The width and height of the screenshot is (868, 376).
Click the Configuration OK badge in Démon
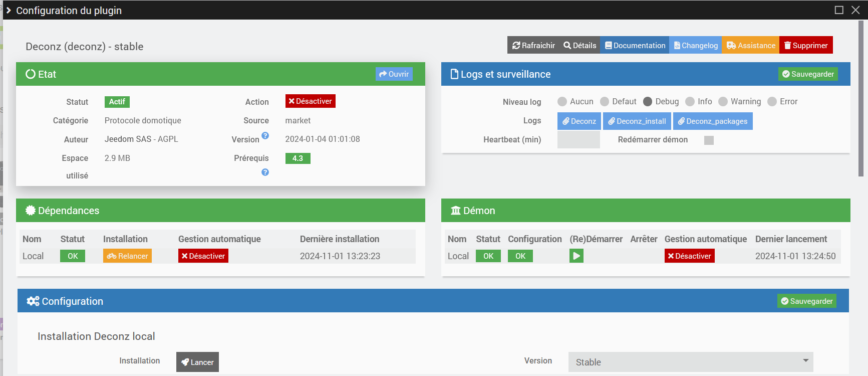click(x=520, y=256)
